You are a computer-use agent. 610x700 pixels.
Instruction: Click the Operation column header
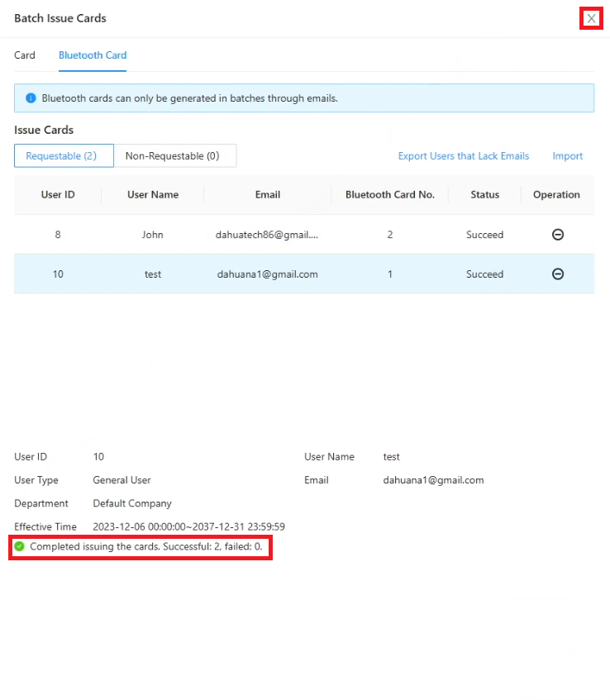pos(556,195)
